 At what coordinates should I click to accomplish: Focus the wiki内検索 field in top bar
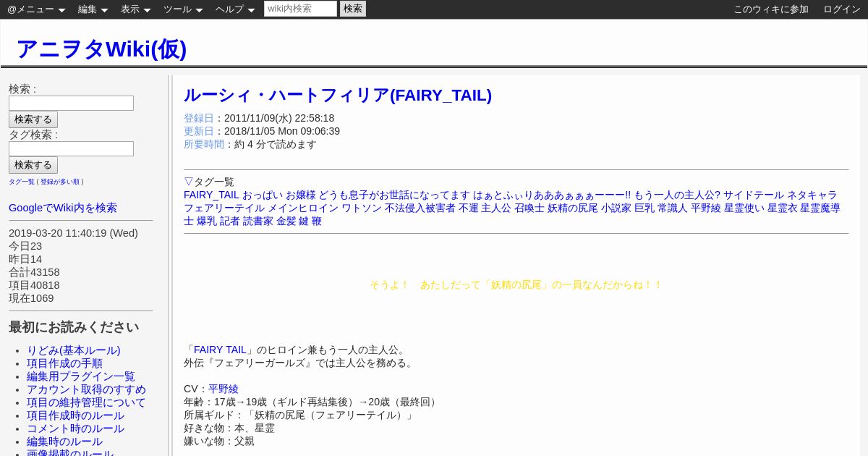[x=300, y=9]
